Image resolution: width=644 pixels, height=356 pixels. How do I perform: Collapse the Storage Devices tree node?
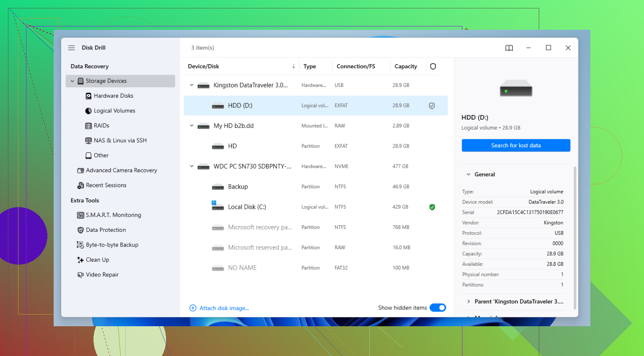click(72, 81)
